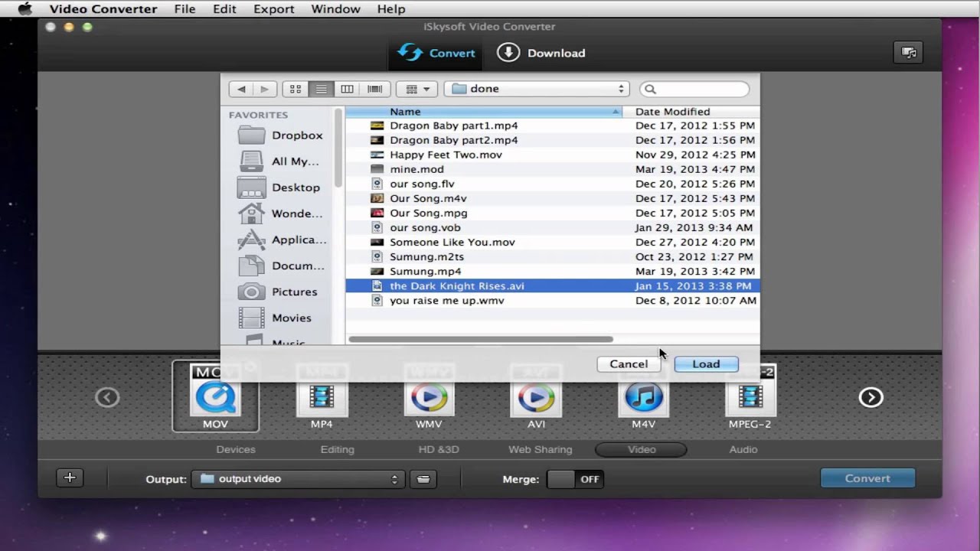Screen dimensions: 980x551
Task: Open the Help menu
Action: pos(391,9)
